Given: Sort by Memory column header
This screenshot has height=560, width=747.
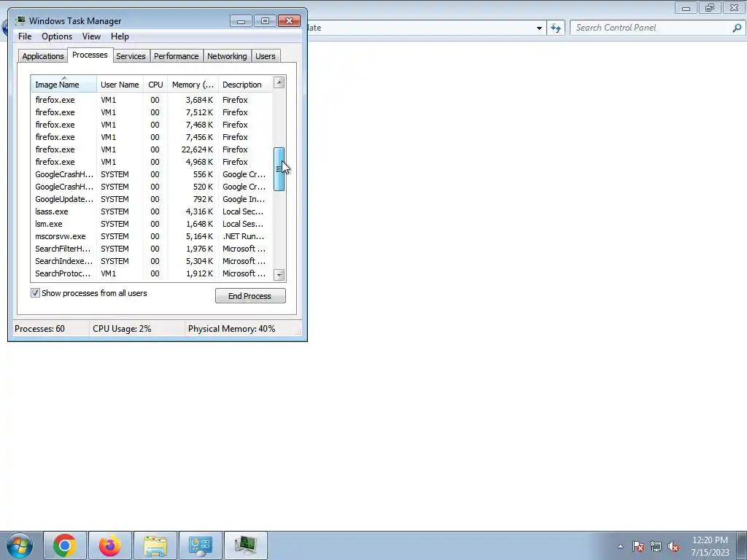Looking at the screenshot, I should pyautogui.click(x=193, y=85).
